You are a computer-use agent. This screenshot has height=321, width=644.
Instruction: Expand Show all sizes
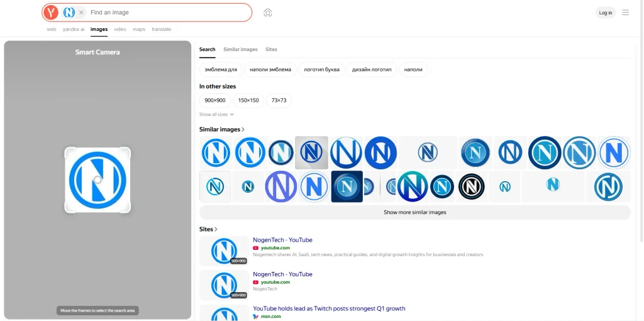(x=216, y=115)
